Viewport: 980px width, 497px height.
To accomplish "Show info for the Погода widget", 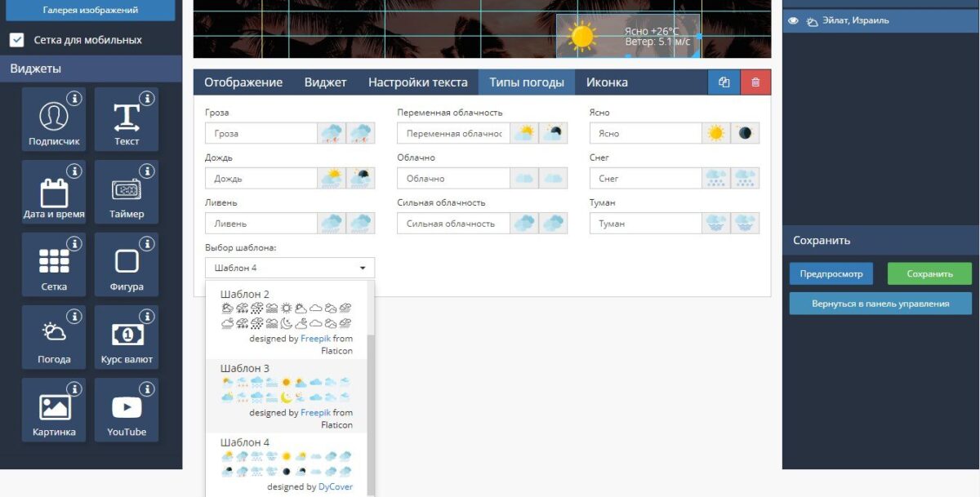I will [x=74, y=317].
